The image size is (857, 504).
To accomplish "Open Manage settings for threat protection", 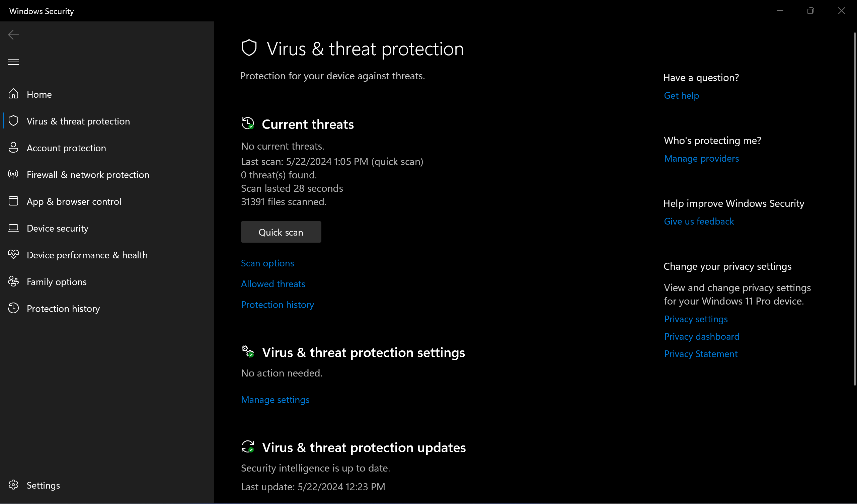I will [x=275, y=400].
